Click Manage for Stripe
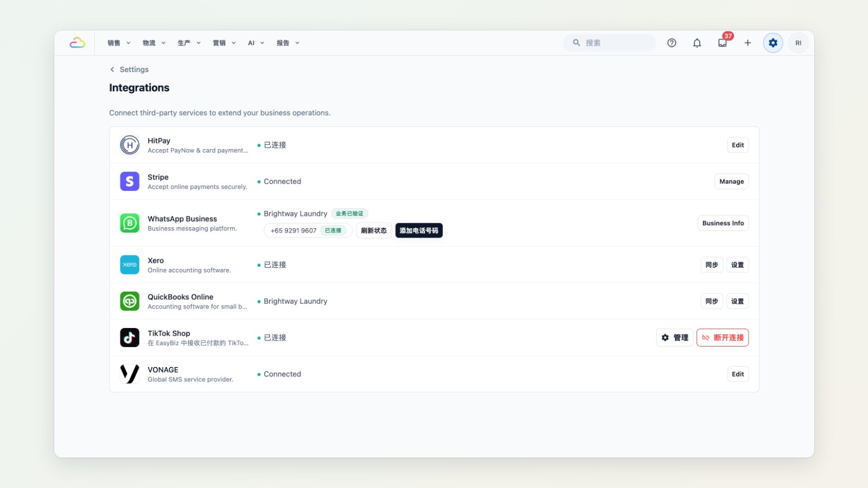Screen dimensions: 868x488 point(731,181)
